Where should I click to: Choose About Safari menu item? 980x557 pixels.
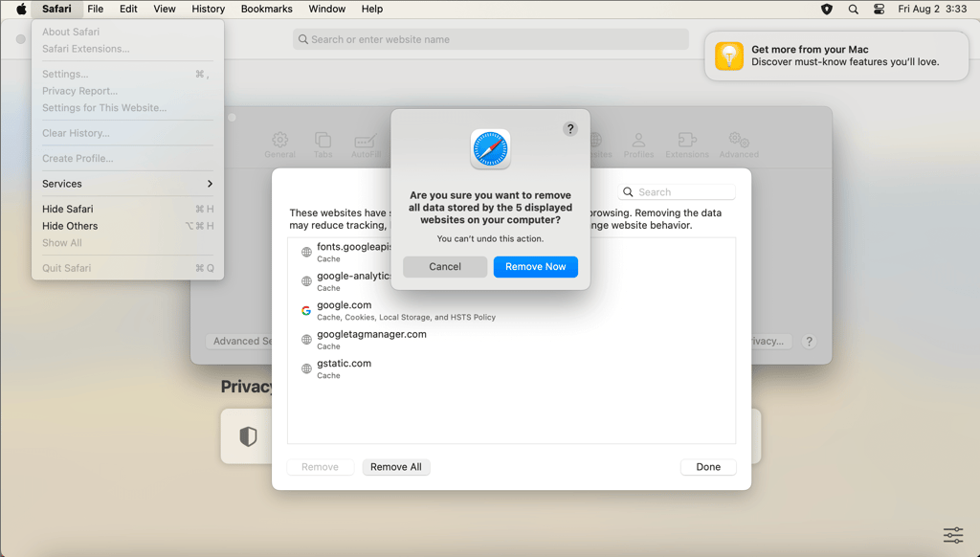[x=127, y=32]
